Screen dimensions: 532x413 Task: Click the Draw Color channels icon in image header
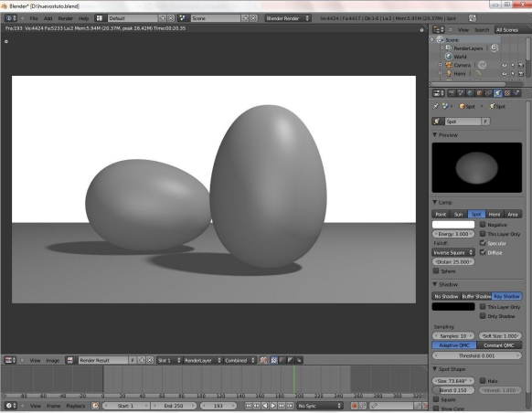point(273,360)
